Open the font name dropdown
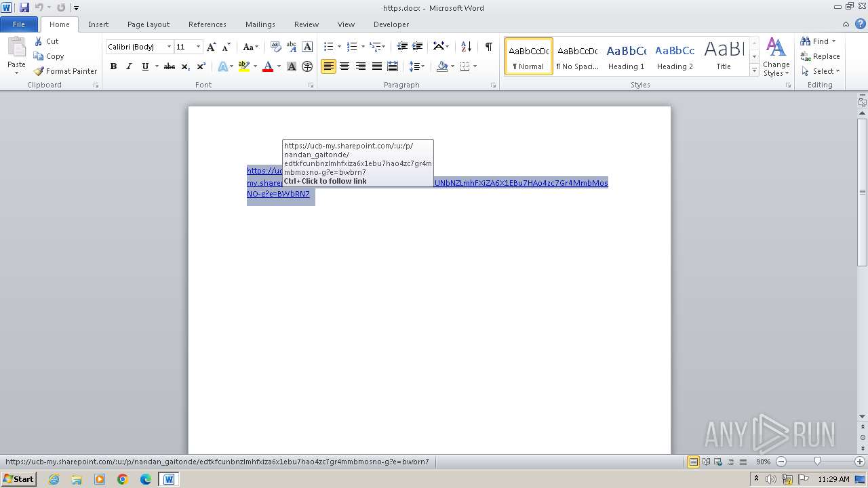This screenshot has height=488, width=868. (169, 47)
